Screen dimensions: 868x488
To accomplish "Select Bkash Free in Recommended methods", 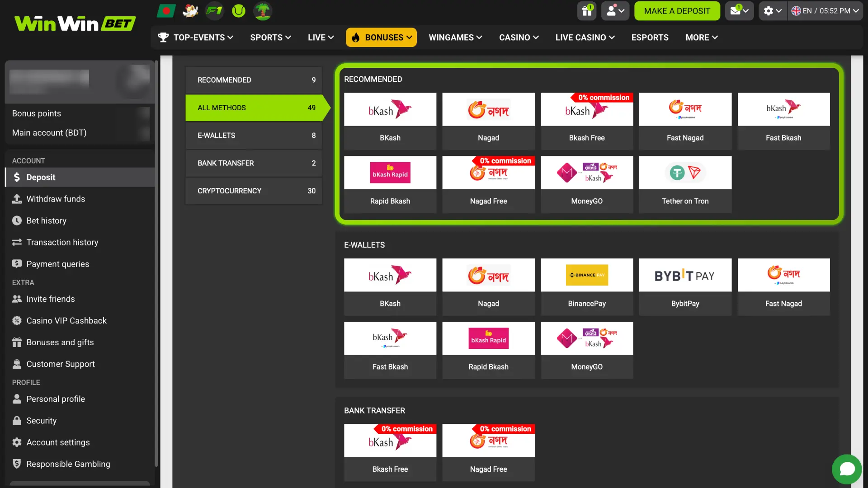I will tap(587, 121).
